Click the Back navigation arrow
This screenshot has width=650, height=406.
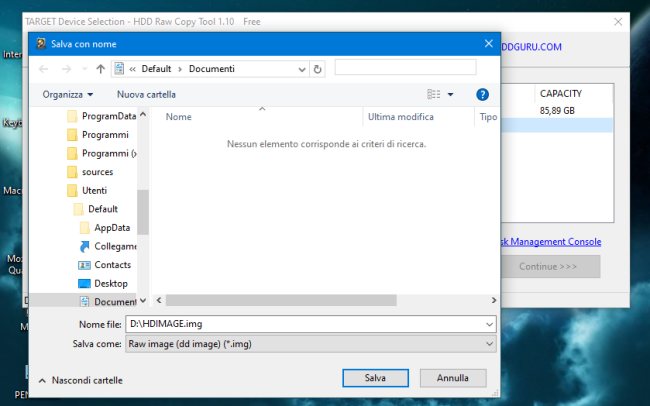click(43, 69)
